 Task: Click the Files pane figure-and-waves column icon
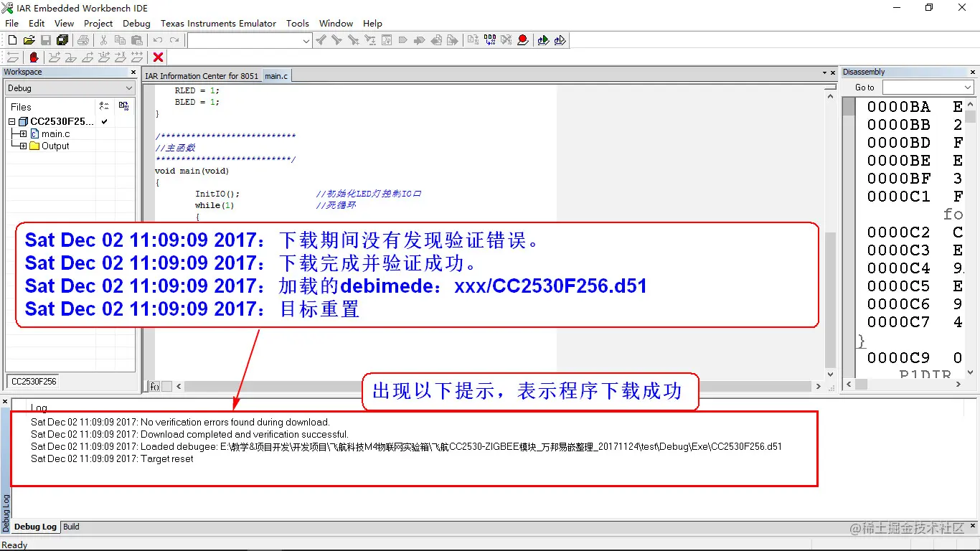104,105
